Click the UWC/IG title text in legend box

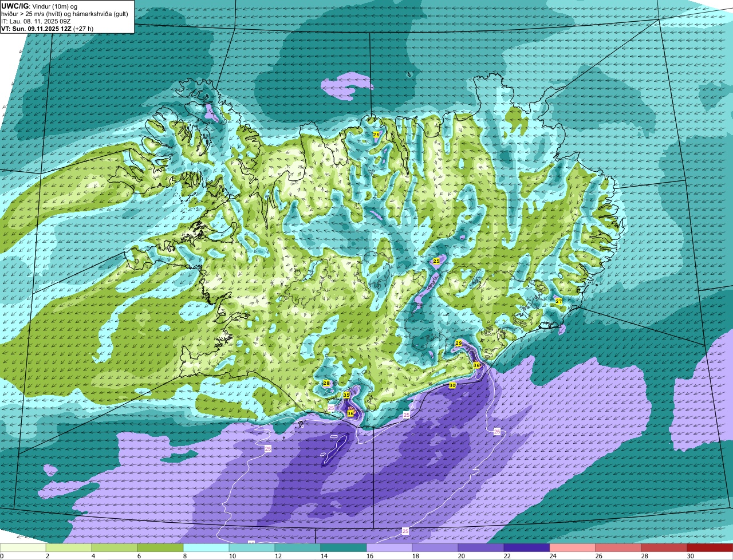(x=14, y=6)
